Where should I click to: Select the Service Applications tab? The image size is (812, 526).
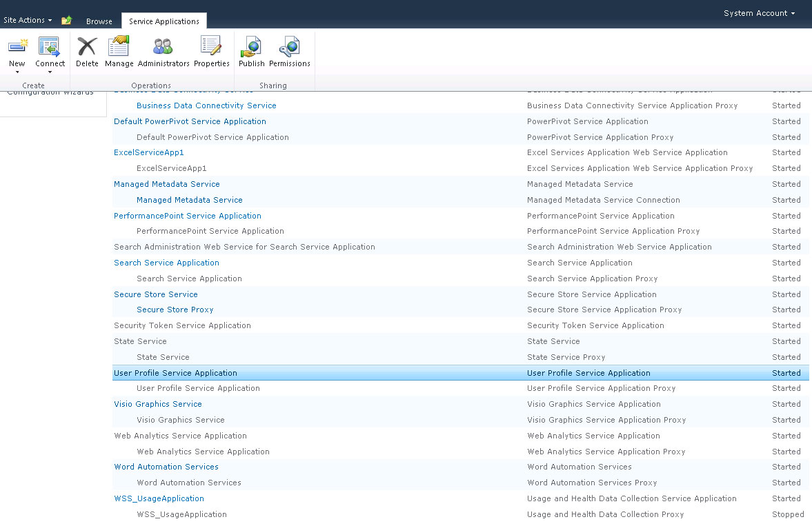pos(164,21)
